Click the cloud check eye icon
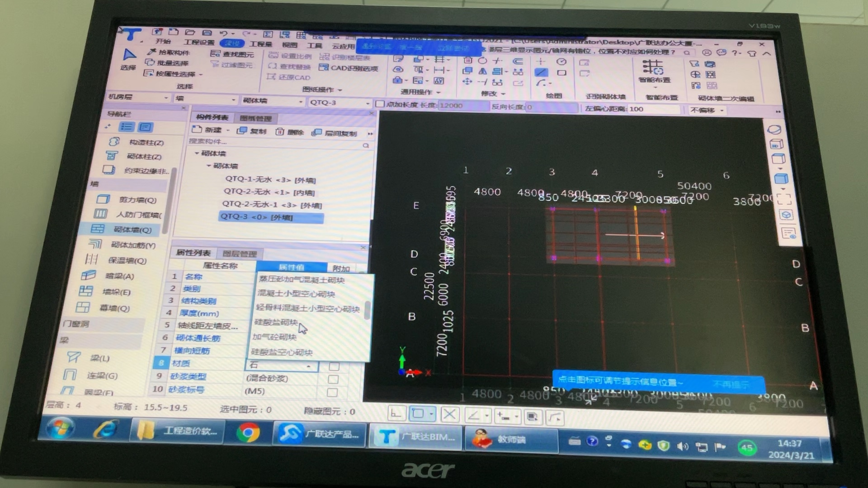 398,70
